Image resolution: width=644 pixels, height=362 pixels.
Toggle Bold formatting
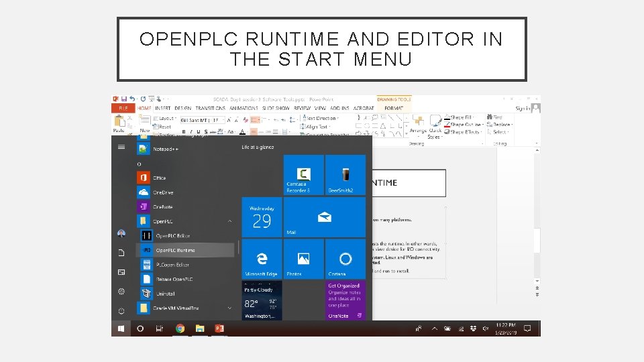coord(184,132)
